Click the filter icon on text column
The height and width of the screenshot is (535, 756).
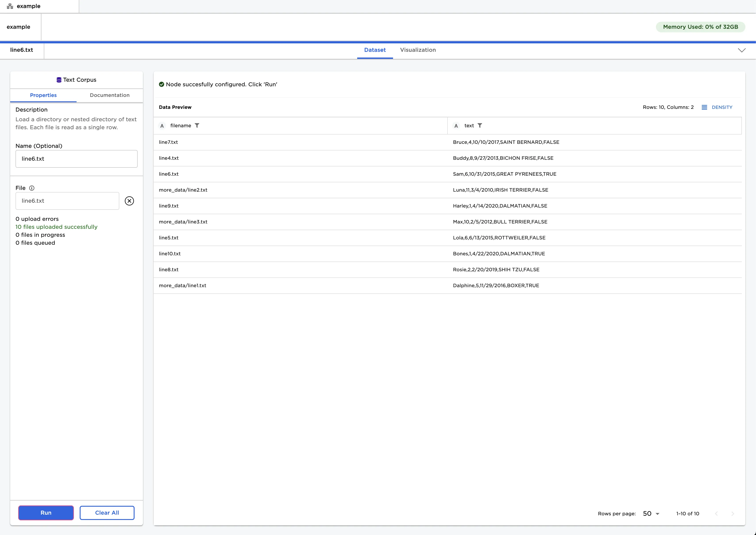480,125
